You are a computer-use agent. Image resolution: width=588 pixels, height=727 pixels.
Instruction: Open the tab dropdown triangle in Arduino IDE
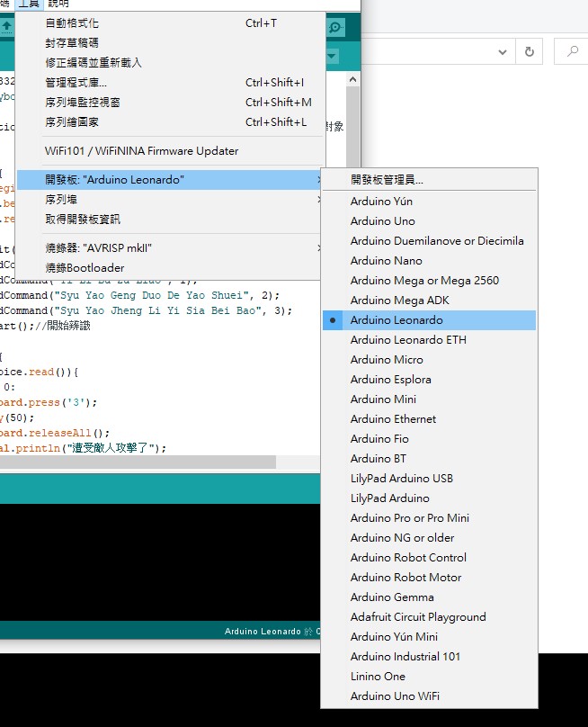click(333, 57)
